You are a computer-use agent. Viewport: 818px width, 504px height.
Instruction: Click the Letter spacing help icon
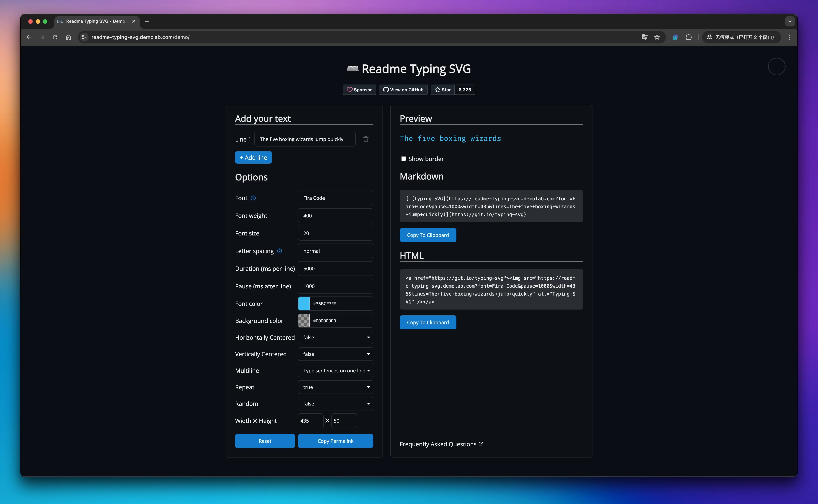(280, 251)
